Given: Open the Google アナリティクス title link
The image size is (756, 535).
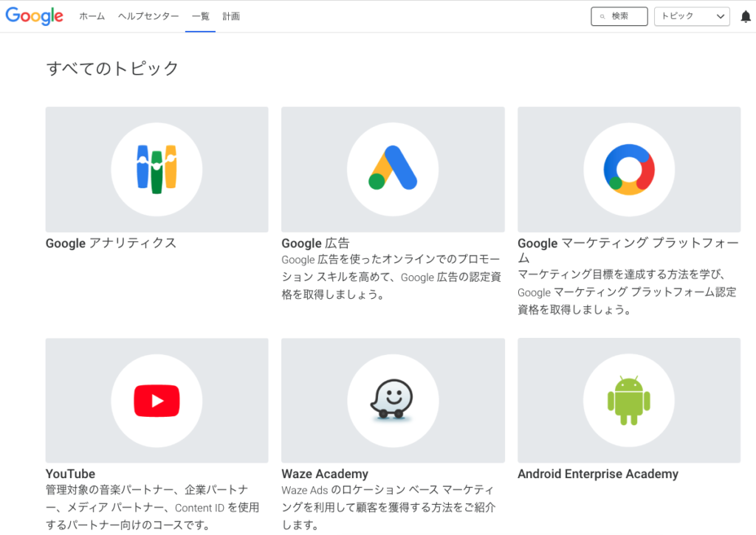Looking at the screenshot, I should click(x=111, y=243).
